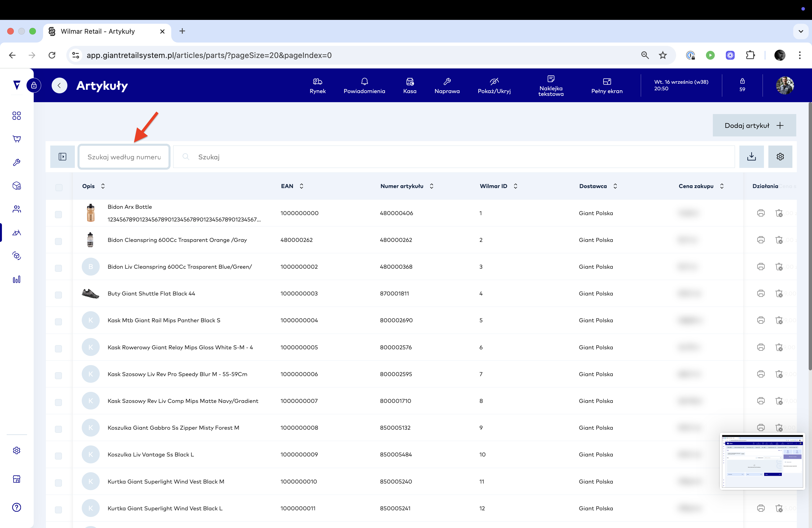Open table settings gear icon
The height and width of the screenshot is (528, 812).
click(x=780, y=157)
